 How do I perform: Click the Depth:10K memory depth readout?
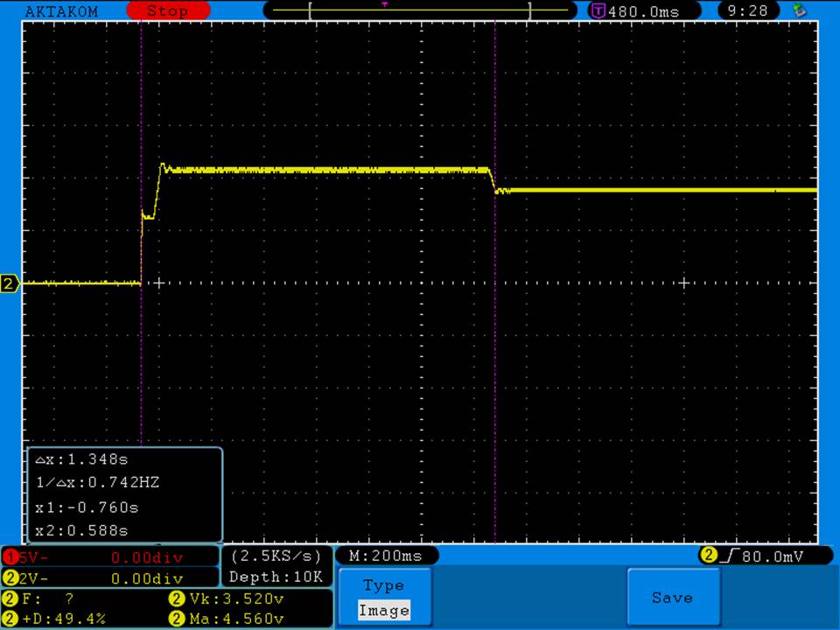coord(276,577)
